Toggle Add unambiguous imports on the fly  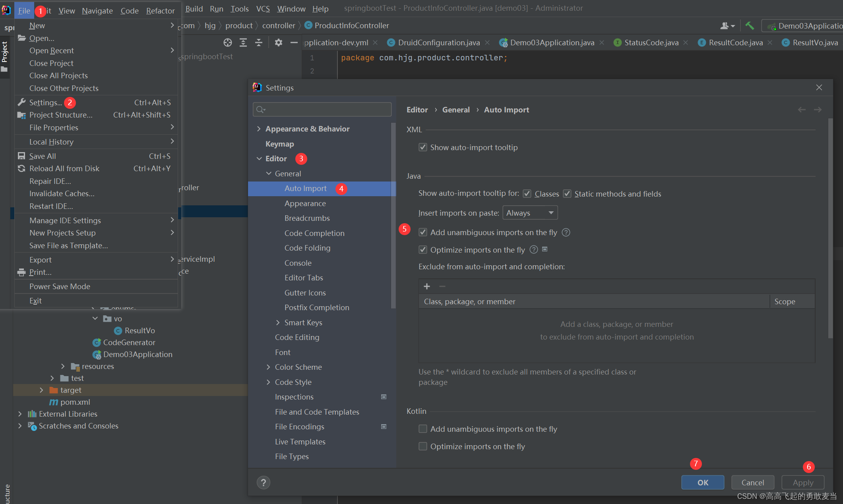422,233
